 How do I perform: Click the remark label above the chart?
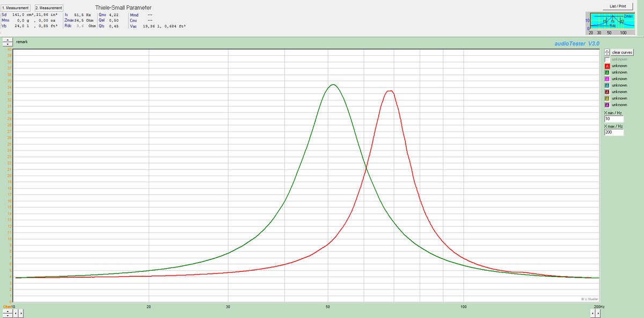(x=21, y=41)
